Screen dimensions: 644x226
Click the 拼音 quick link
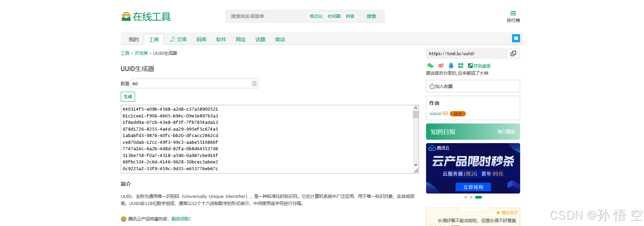[350, 16]
